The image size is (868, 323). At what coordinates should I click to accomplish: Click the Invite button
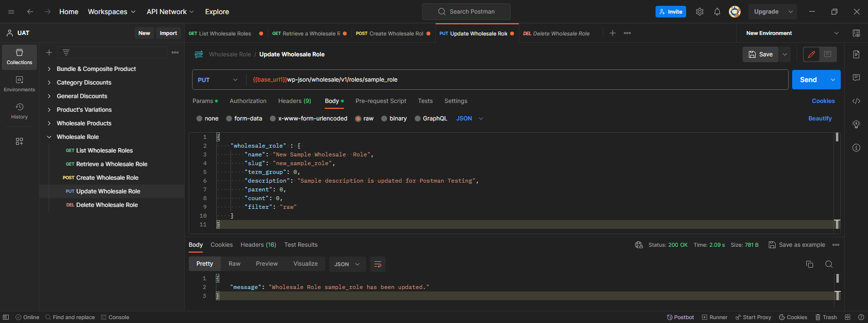[x=671, y=12]
